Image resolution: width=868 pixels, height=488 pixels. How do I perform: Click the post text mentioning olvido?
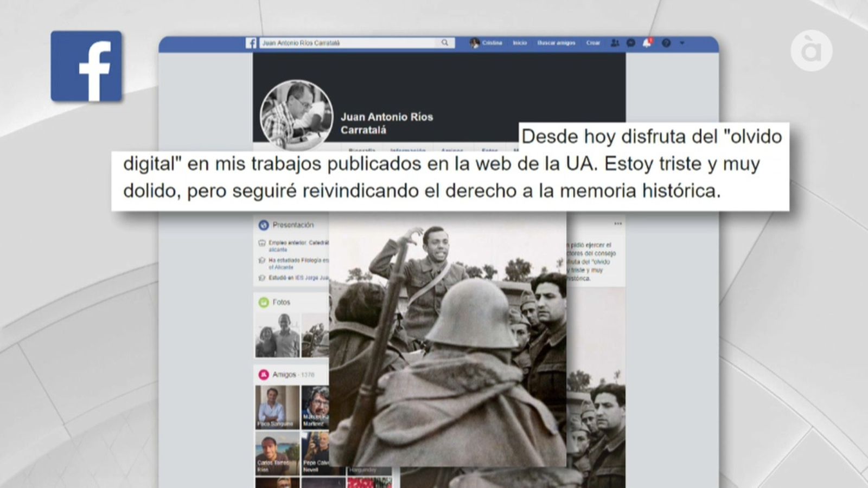click(x=591, y=262)
